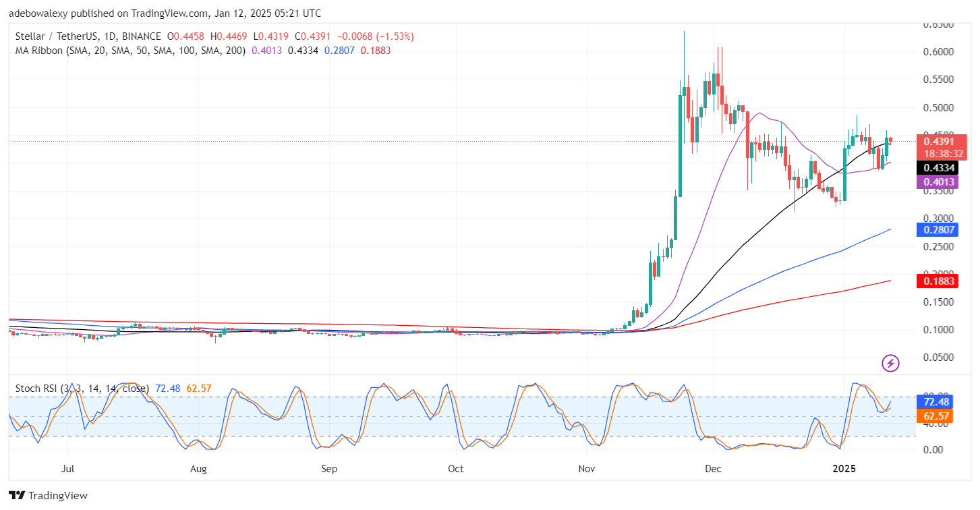Click the TradingView logo at bottom left
Image resolution: width=980 pixels, height=510 pixels.
(x=48, y=496)
